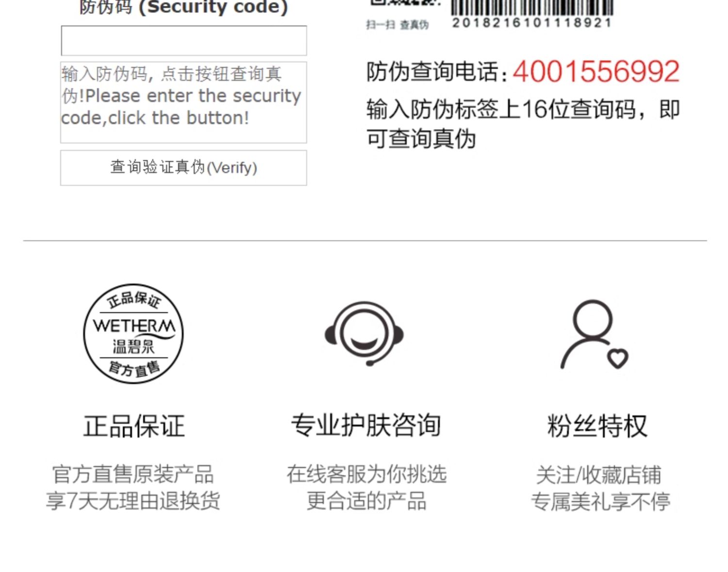Click the customer service headset icon
The width and height of the screenshot is (728, 572).
(364, 334)
